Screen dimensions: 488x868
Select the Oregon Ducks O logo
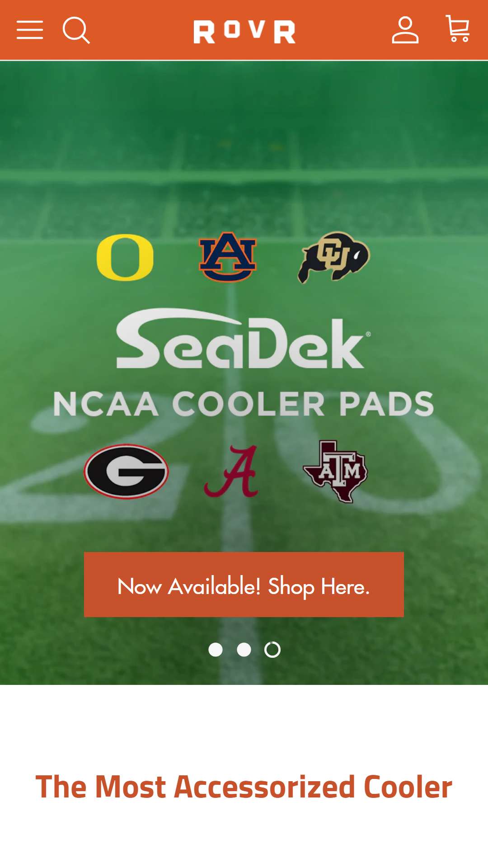[125, 258]
